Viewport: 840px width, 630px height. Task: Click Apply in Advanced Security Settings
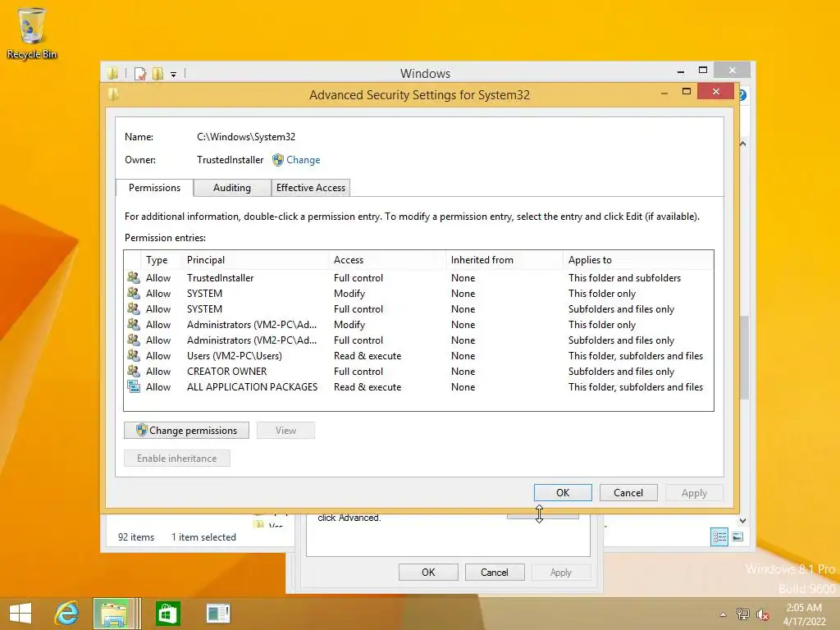(694, 492)
